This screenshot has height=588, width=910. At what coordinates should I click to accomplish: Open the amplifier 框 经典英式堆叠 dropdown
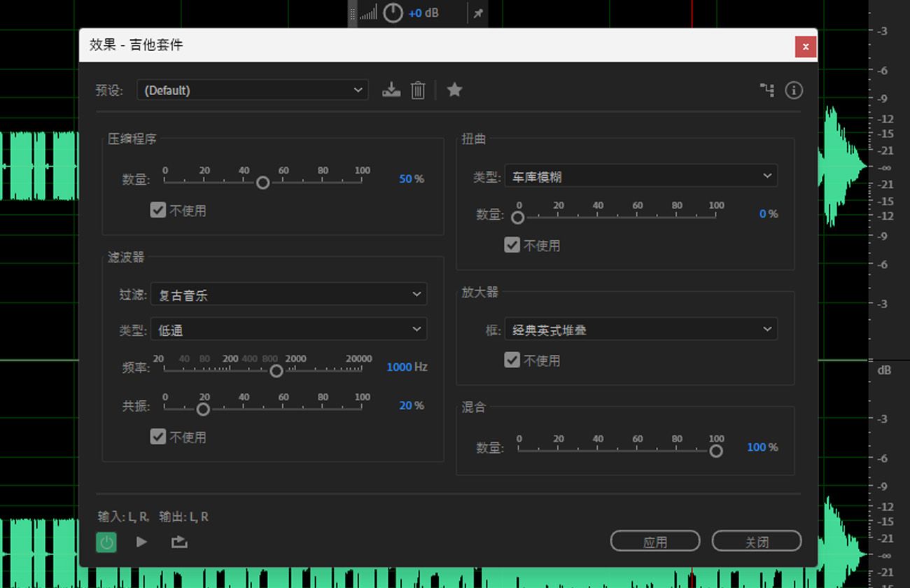coord(641,329)
